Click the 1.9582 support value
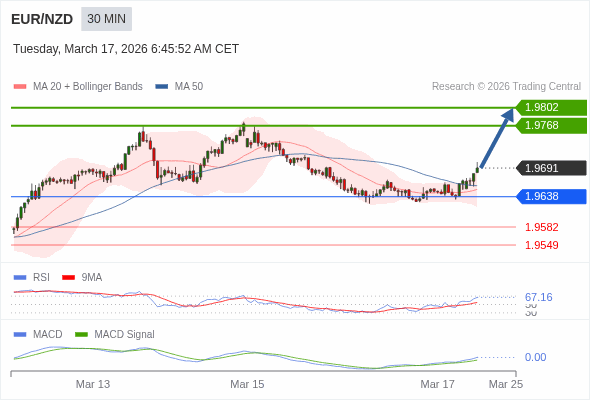The image size is (590, 400). point(541,227)
